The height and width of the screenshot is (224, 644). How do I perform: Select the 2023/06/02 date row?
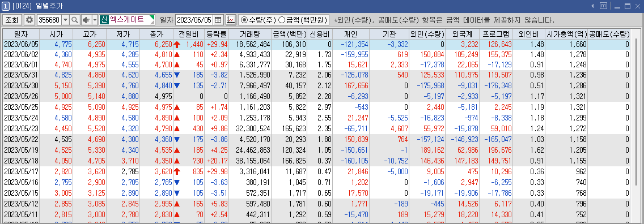click(x=317, y=54)
